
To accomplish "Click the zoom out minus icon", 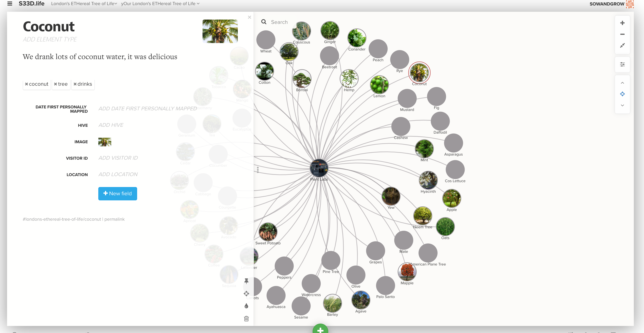I will 622,34.
